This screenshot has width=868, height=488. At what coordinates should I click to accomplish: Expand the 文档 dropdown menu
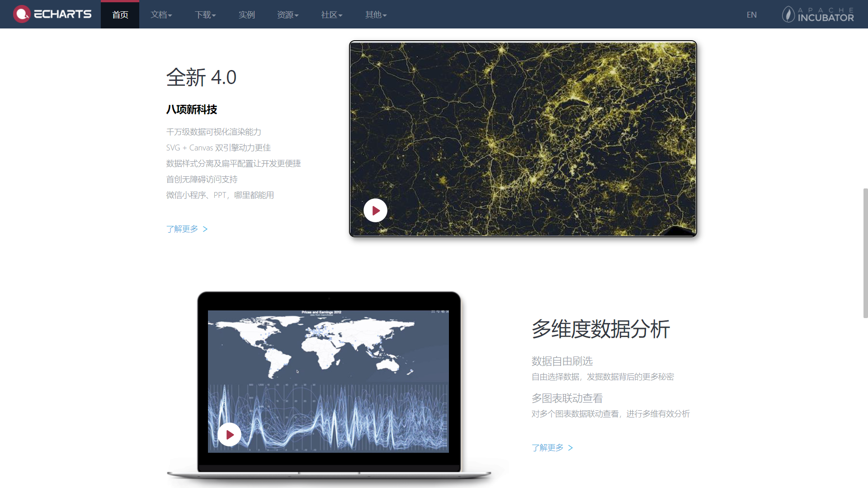coord(161,15)
